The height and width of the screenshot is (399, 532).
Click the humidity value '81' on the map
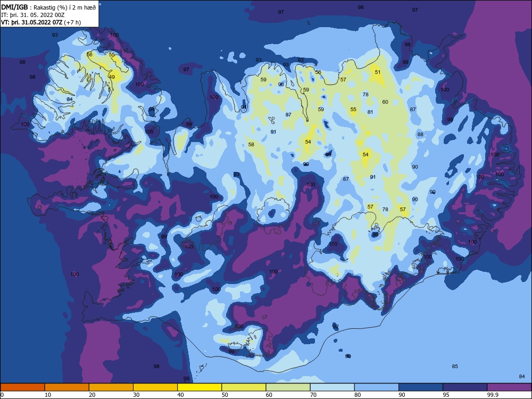click(x=370, y=112)
